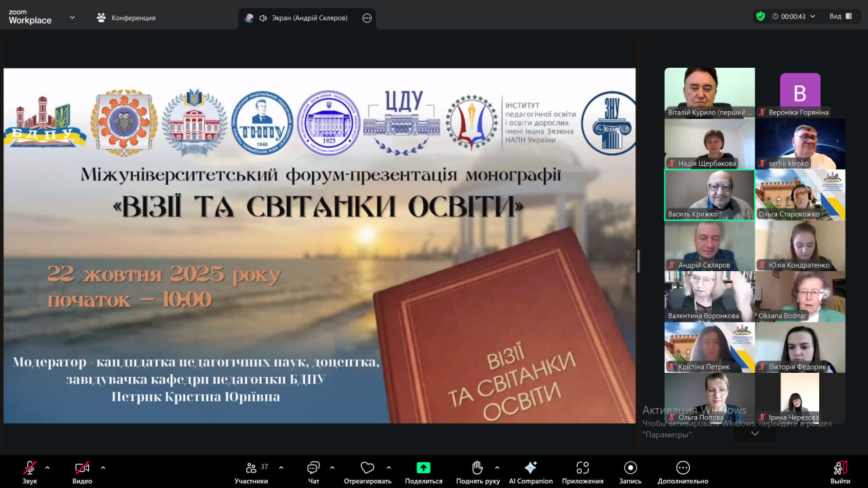Click the Raise hand icon
This screenshot has width=868, height=488.
[477, 468]
